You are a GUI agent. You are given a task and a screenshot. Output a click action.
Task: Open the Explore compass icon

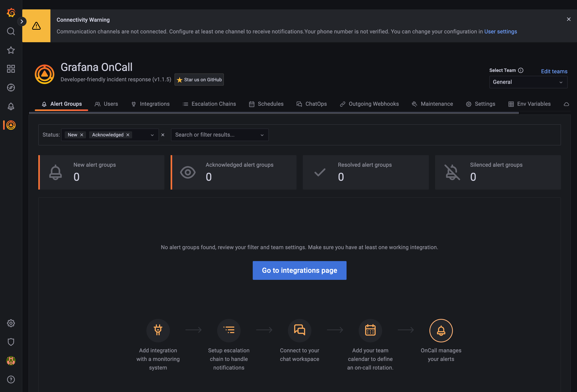click(11, 87)
